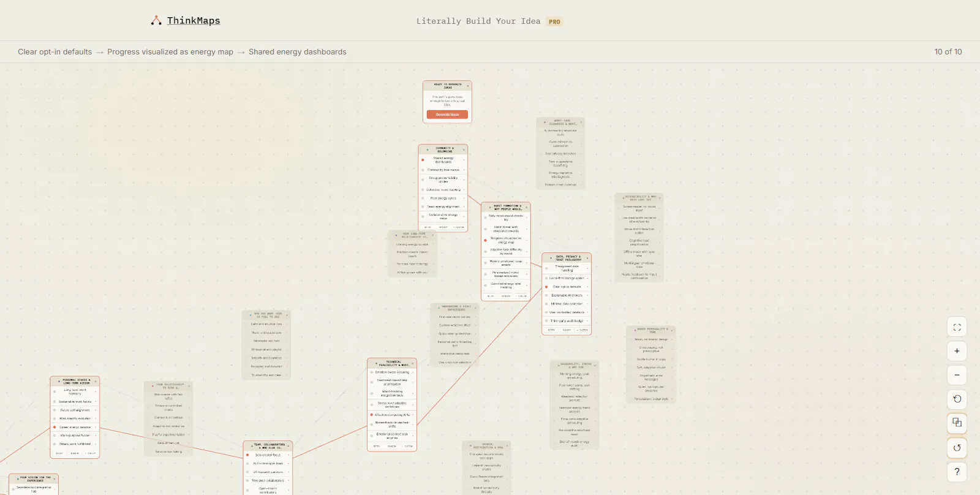Expand the Minimal data collection row chevron
This screenshot has width=980, height=495.
(587, 304)
